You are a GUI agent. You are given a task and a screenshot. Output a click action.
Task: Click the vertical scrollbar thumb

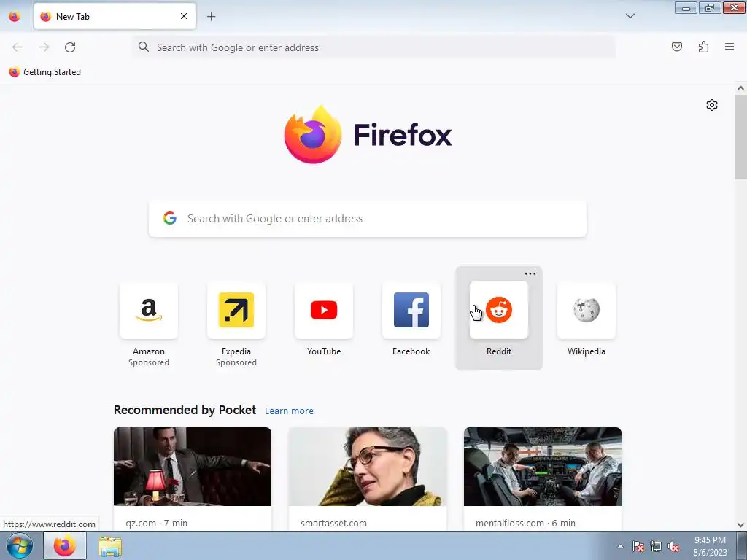coord(740,137)
